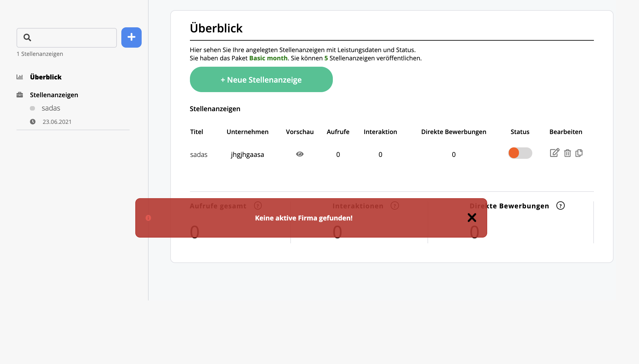Viewport: 639px width, 364px height.
Task: Click the Vorschau column header
Action: click(300, 132)
